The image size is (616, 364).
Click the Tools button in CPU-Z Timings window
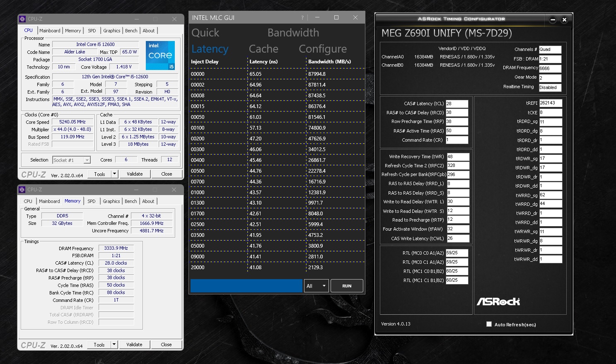click(x=99, y=345)
